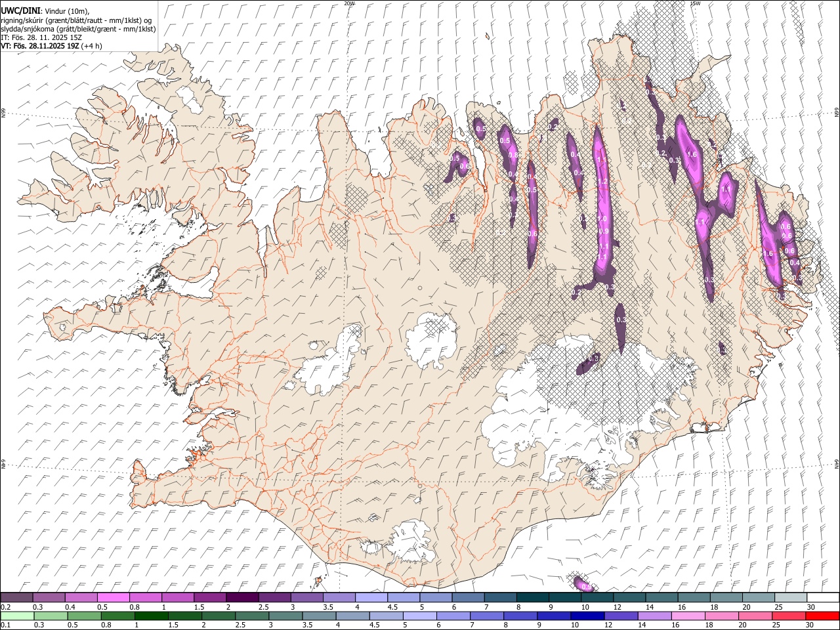Screen dimensions: 840x630
Task: Select the palest green 0.1 swatch, lower legend
Action: pos(17,616)
